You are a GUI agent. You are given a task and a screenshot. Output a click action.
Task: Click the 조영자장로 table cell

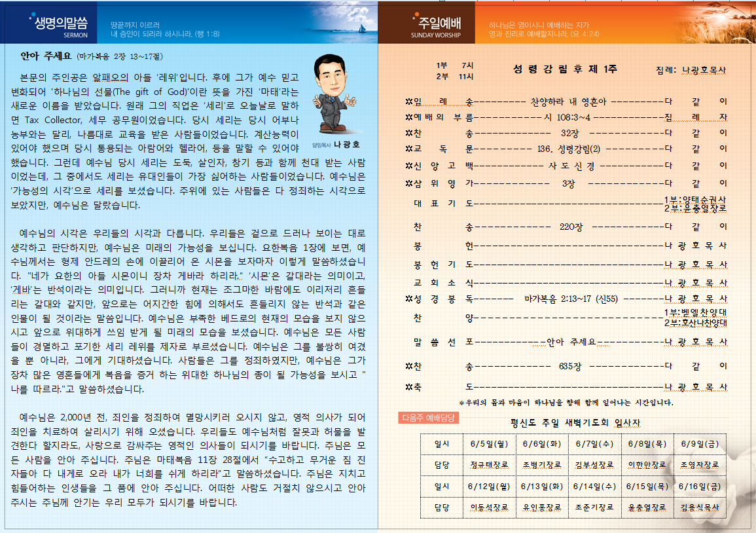tap(700, 465)
